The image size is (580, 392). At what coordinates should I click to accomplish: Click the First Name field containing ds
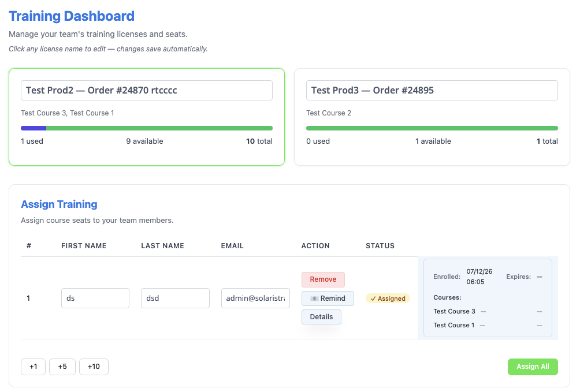(x=95, y=298)
